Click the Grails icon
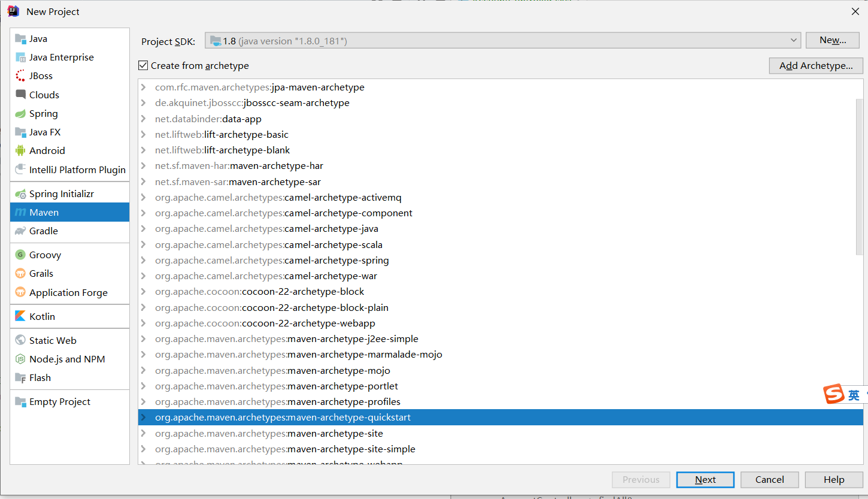 [x=20, y=274]
